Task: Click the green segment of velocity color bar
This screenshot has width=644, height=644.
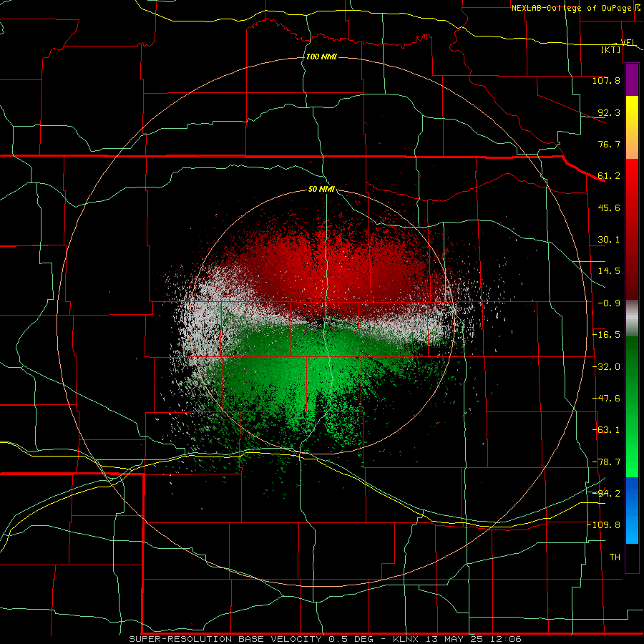Action: pos(632,406)
